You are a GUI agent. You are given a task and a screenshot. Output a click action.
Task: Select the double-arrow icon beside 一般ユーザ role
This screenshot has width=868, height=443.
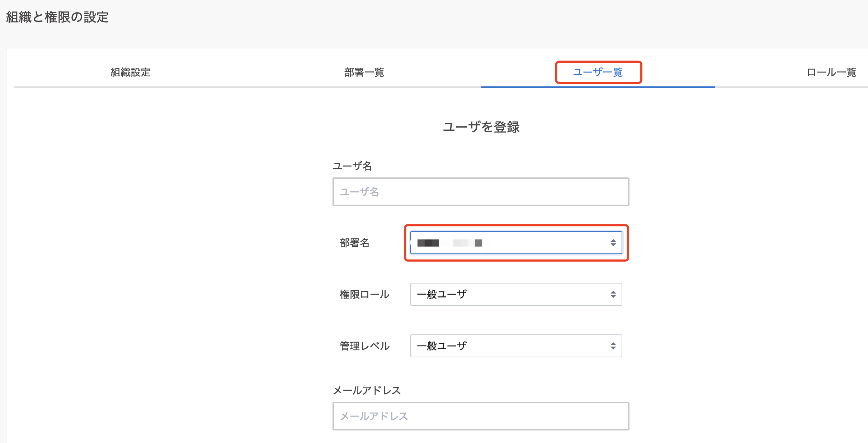pos(613,294)
